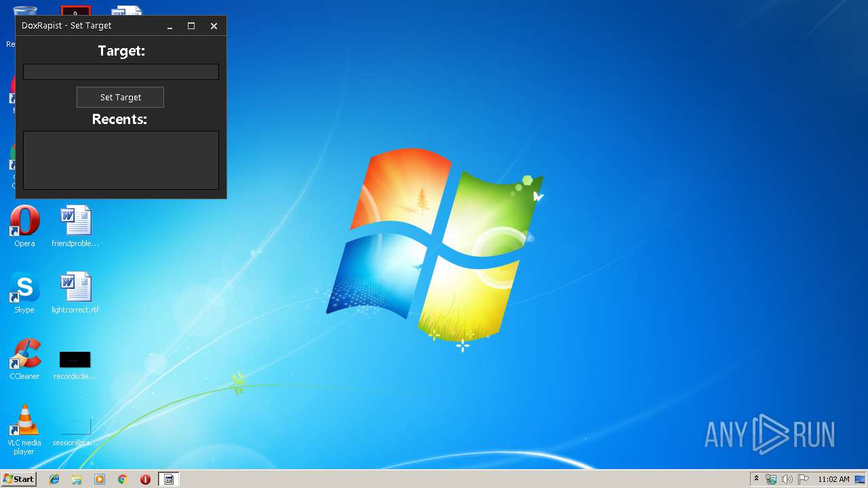Open the Action Center flag icon
The height and width of the screenshot is (488, 868).
(804, 479)
